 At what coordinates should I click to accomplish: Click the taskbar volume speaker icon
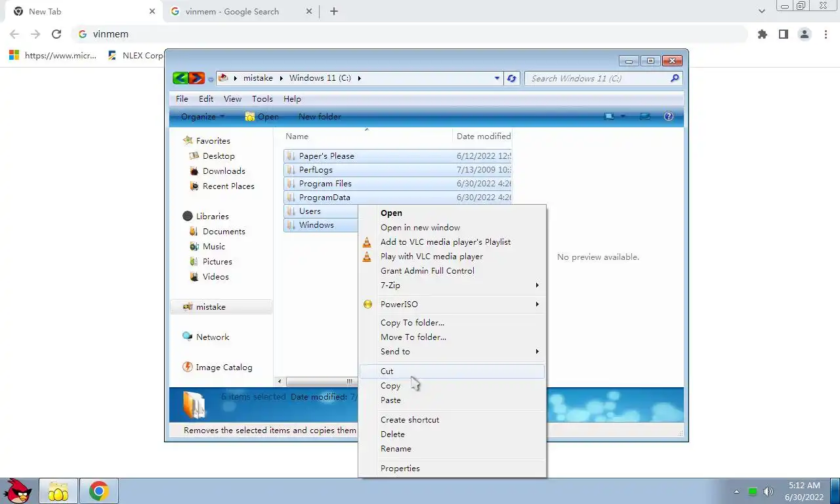[x=768, y=492]
